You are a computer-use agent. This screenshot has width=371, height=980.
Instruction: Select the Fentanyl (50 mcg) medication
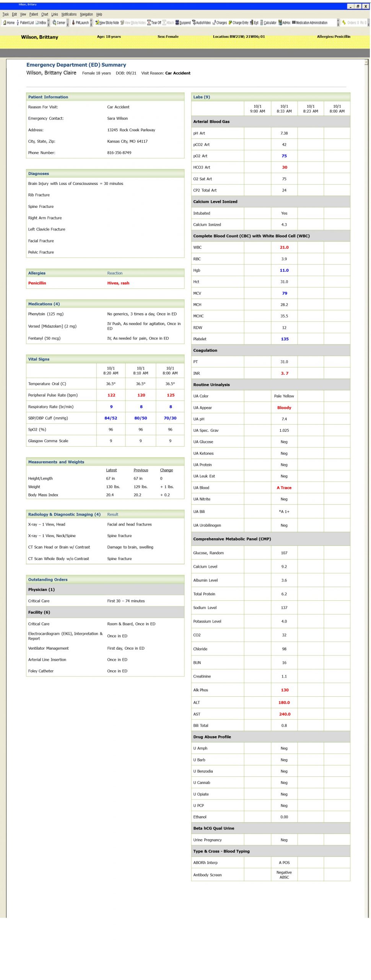(105, 338)
